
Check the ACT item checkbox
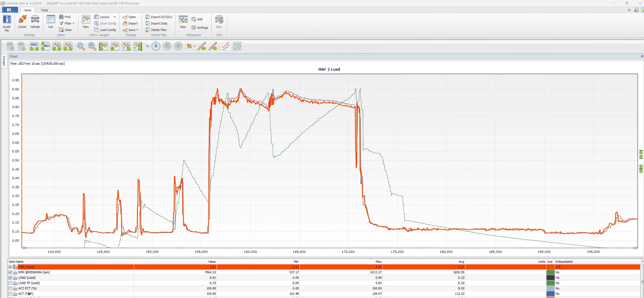[10, 294]
